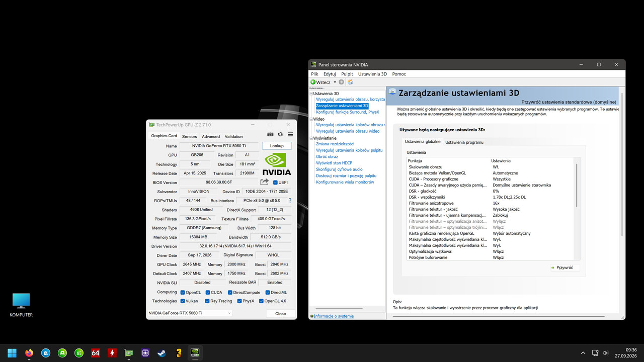Toggle the Ray Tracing checkbox
Image resolution: width=644 pixels, height=362 pixels.
(x=207, y=301)
